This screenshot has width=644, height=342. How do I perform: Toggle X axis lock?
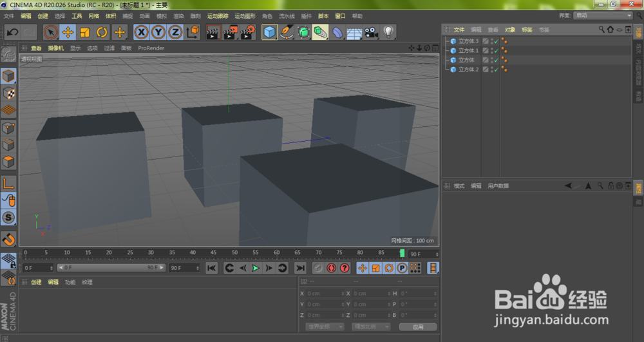[x=141, y=32]
